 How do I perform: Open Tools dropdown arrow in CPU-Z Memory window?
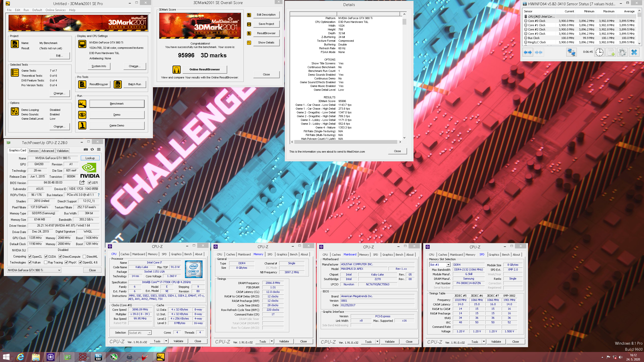272,341
